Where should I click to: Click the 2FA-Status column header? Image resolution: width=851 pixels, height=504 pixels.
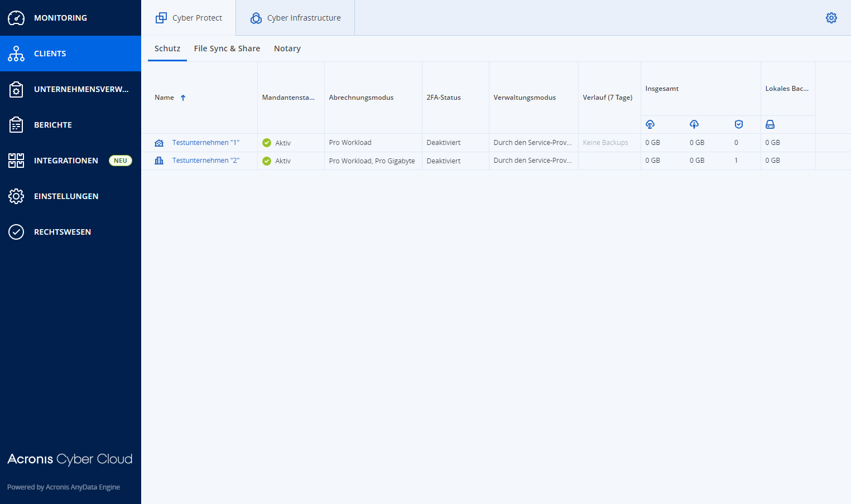click(x=444, y=98)
